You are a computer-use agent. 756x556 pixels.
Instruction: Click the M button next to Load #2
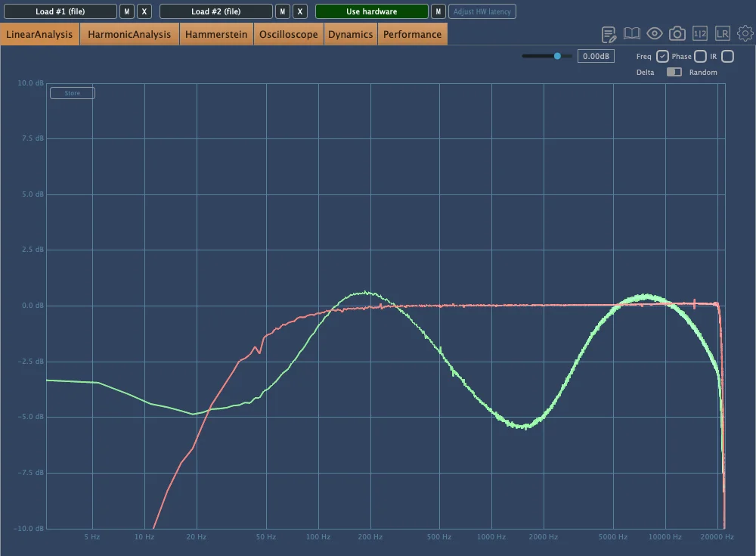[x=282, y=11]
